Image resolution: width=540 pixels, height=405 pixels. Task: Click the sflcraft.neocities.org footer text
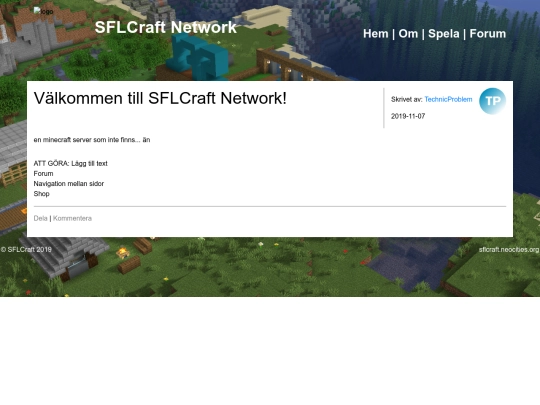[509, 250]
